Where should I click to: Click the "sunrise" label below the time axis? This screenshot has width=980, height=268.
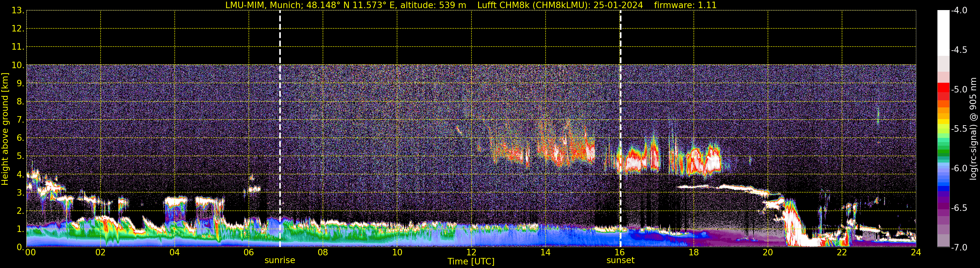(280, 261)
